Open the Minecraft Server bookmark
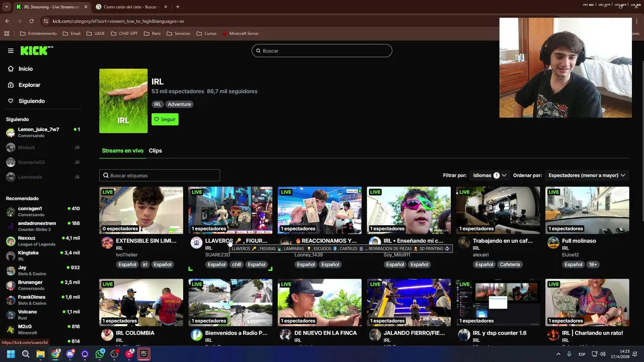 pyautogui.click(x=240, y=34)
